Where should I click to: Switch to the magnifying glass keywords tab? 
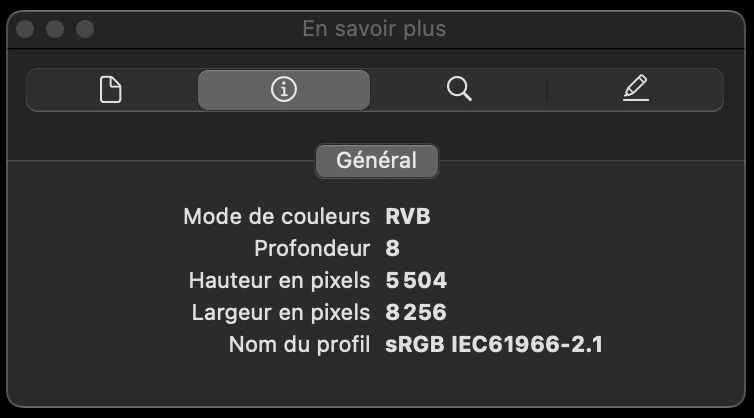click(x=459, y=89)
